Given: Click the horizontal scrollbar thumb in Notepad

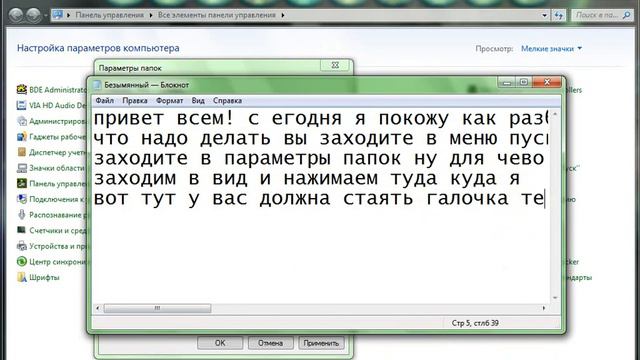Looking at the screenshot, I should (x=157, y=308).
